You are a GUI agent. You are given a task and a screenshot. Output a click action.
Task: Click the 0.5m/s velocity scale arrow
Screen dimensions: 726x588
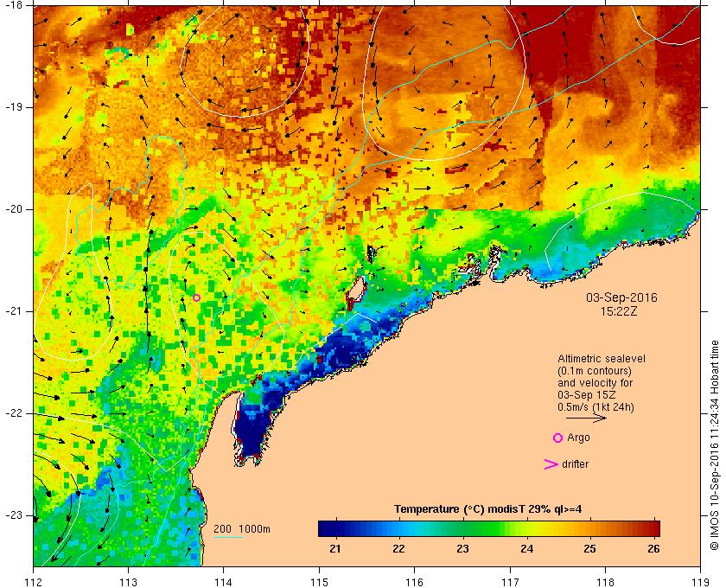(586, 418)
